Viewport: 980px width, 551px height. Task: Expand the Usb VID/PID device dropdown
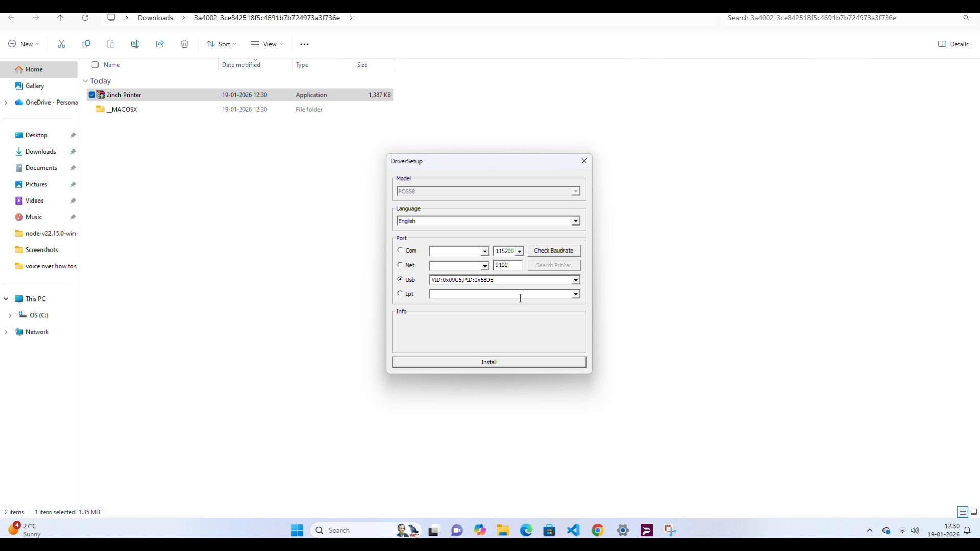575,280
